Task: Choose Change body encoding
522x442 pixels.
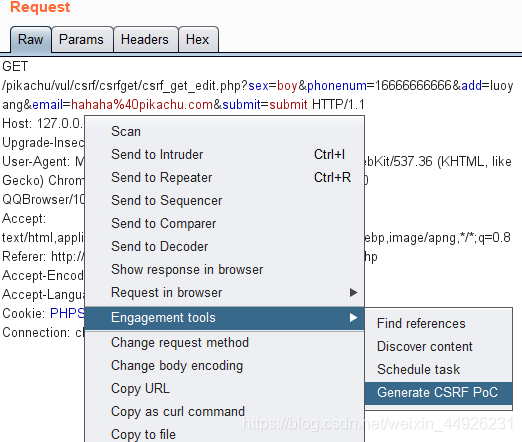Action: 224,365
